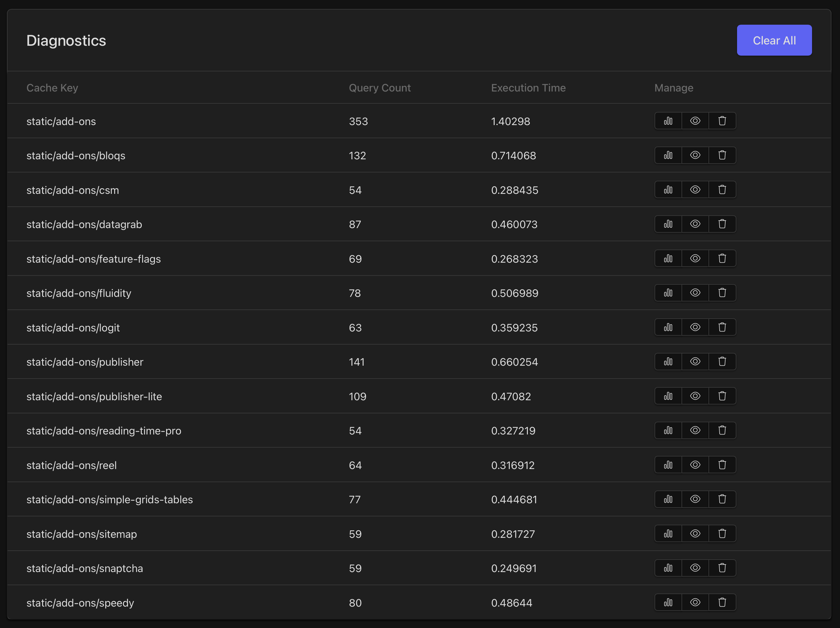Click eye icon for static/add-ons/logit
840x628 pixels.
(x=695, y=327)
